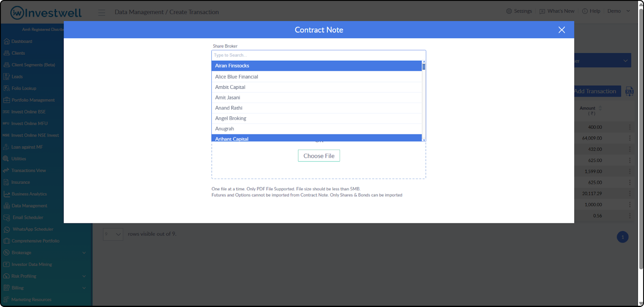Click the broker list scrollbar thumb
644x307 pixels.
pyautogui.click(x=424, y=66)
